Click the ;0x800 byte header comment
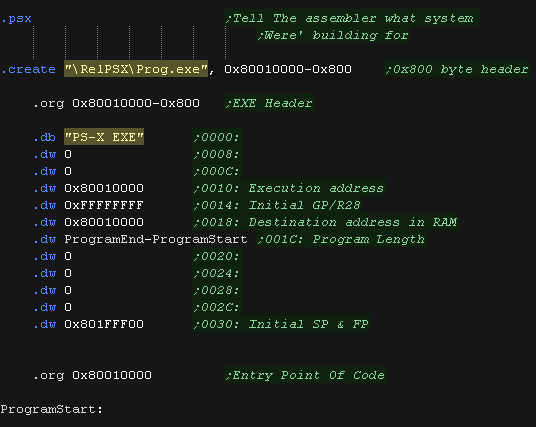The width and height of the screenshot is (536, 427). point(457,69)
